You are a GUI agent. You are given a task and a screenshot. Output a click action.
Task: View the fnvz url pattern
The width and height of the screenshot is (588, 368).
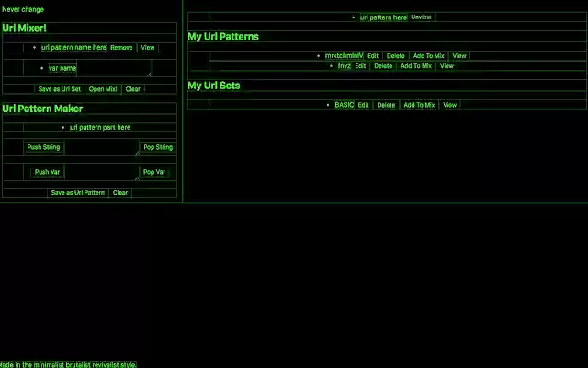pyautogui.click(x=447, y=66)
